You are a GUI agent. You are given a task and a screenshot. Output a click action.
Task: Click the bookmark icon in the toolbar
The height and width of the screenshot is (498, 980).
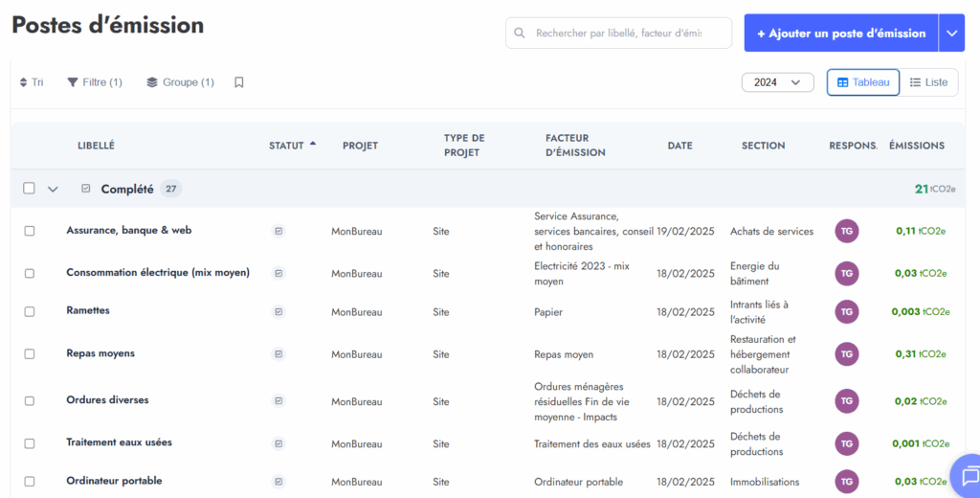point(239,82)
